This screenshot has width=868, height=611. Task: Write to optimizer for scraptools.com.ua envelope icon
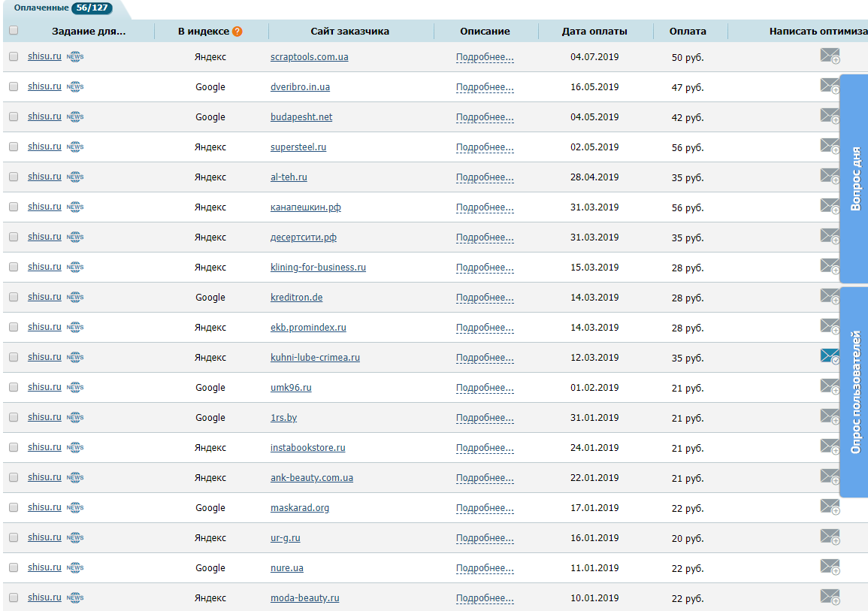(830, 56)
